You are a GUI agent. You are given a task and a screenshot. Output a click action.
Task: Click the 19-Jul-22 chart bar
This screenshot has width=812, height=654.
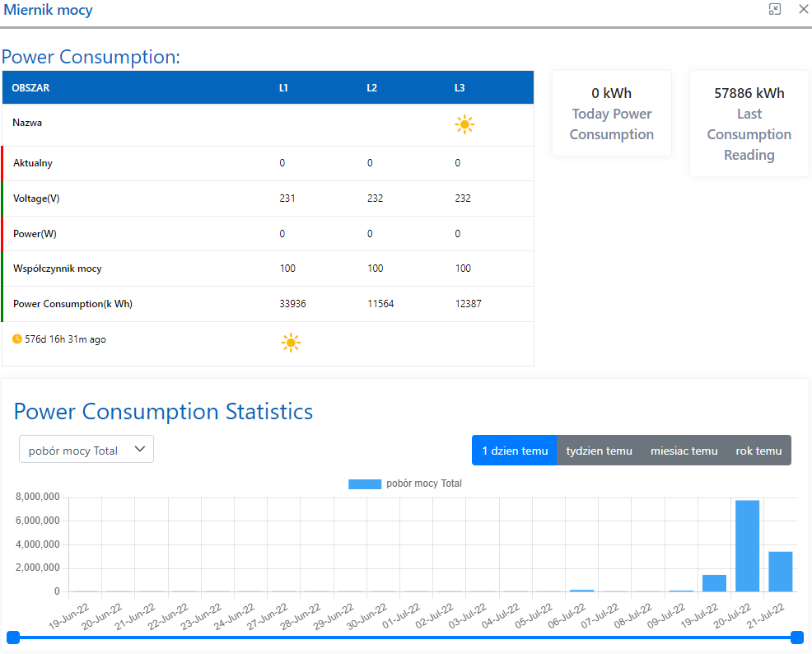714,583
